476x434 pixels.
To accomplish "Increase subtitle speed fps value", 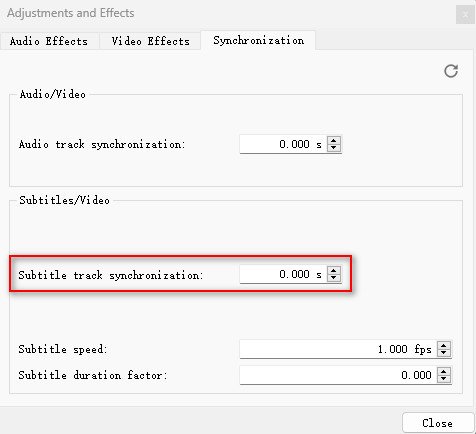I will point(444,345).
